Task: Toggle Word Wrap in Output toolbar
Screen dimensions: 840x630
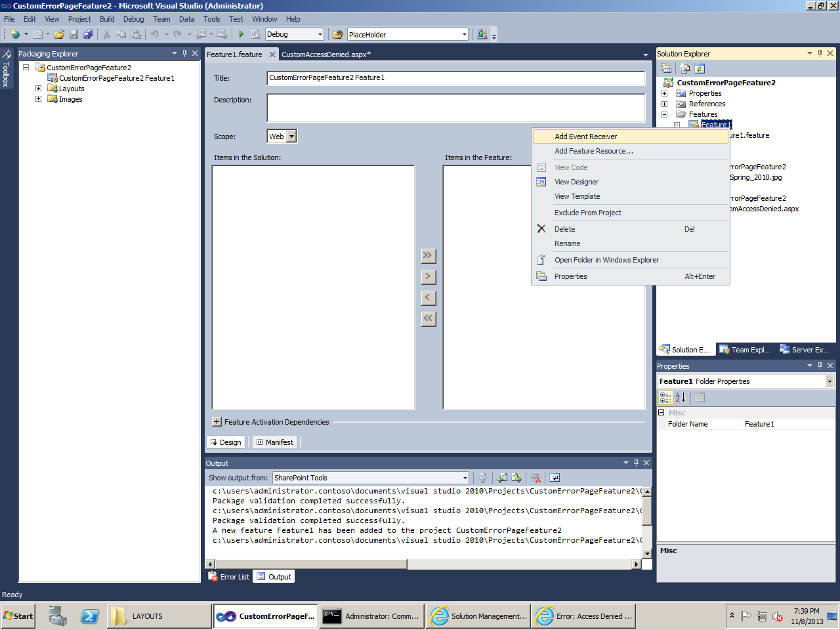Action: point(555,478)
